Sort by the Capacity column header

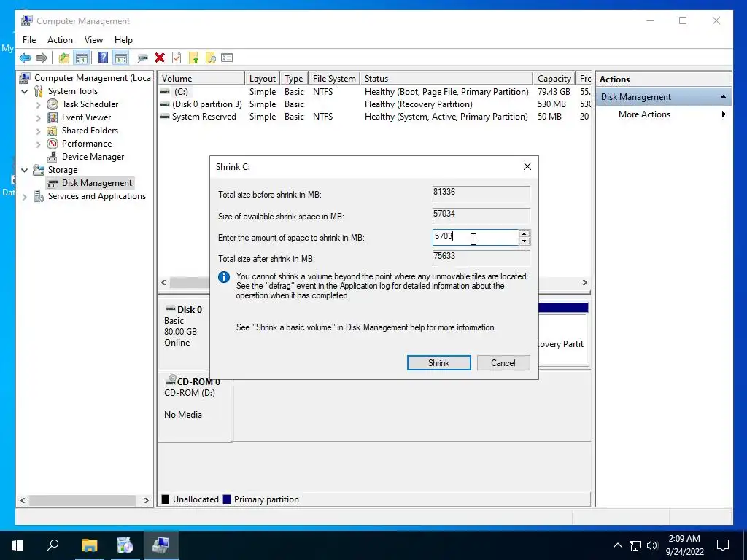click(554, 79)
